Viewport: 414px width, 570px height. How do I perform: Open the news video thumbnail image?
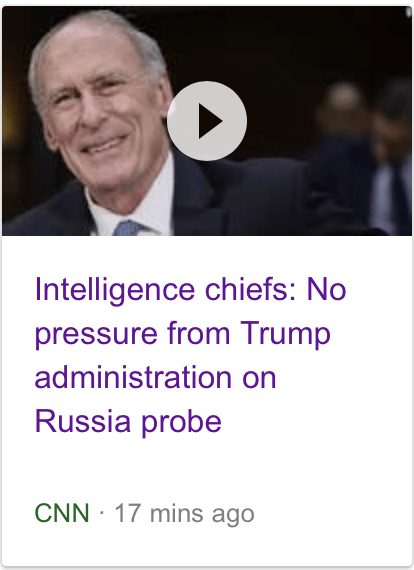[207, 121]
